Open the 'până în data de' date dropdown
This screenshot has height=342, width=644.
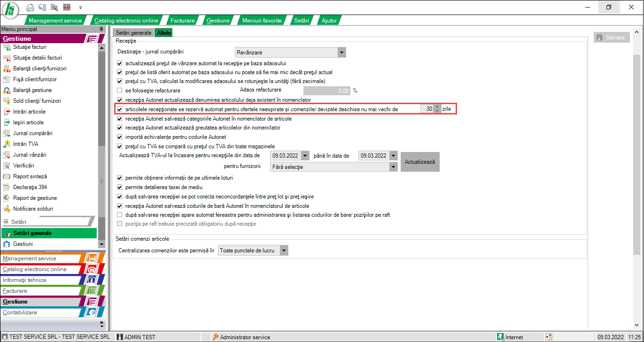pyautogui.click(x=394, y=155)
